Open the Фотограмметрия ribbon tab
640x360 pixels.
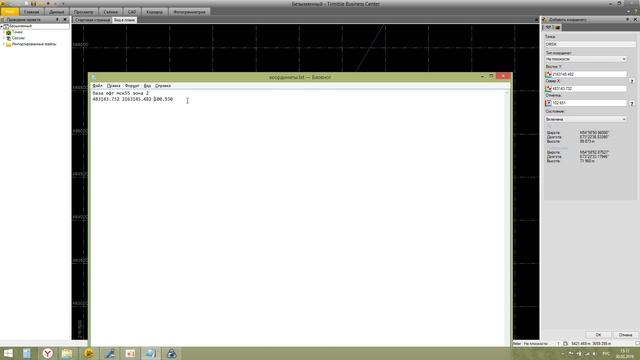pyautogui.click(x=189, y=12)
